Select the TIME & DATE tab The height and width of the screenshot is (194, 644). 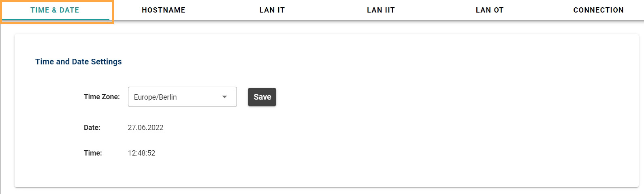pyautogui.click(x=55, y=10)
